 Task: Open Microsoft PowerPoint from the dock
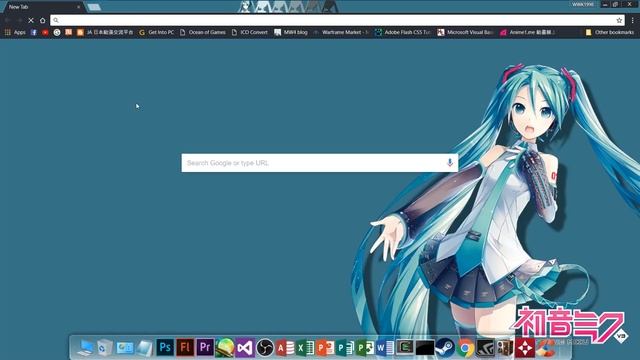(x=325, y=348)
